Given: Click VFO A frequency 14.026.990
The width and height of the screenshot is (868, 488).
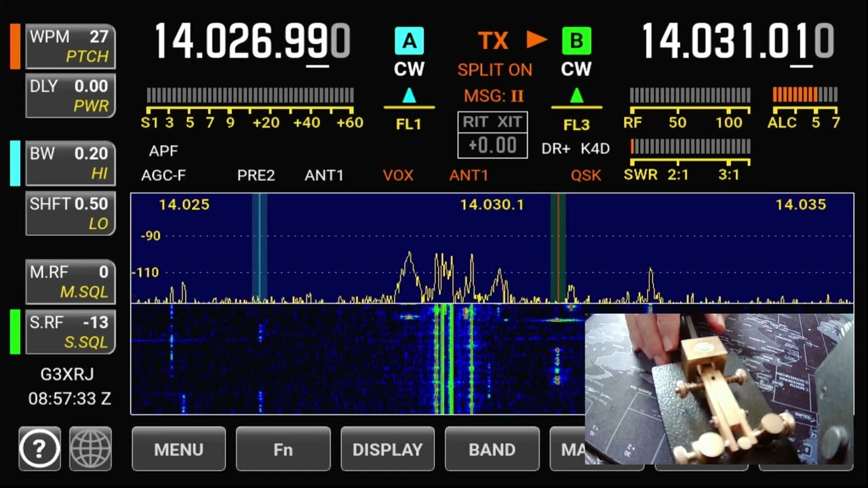Looking at the screenshot, I should (x=252, y=41).
